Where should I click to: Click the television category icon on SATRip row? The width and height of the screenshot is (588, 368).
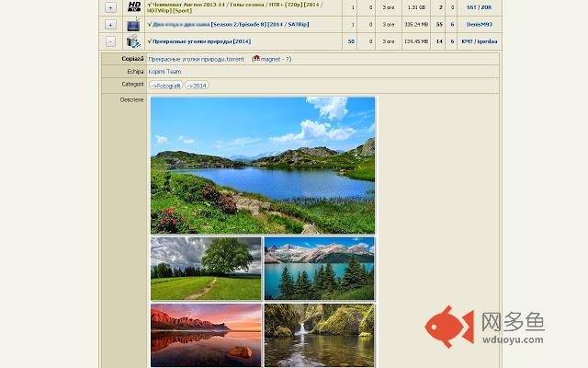pos(134,24)
